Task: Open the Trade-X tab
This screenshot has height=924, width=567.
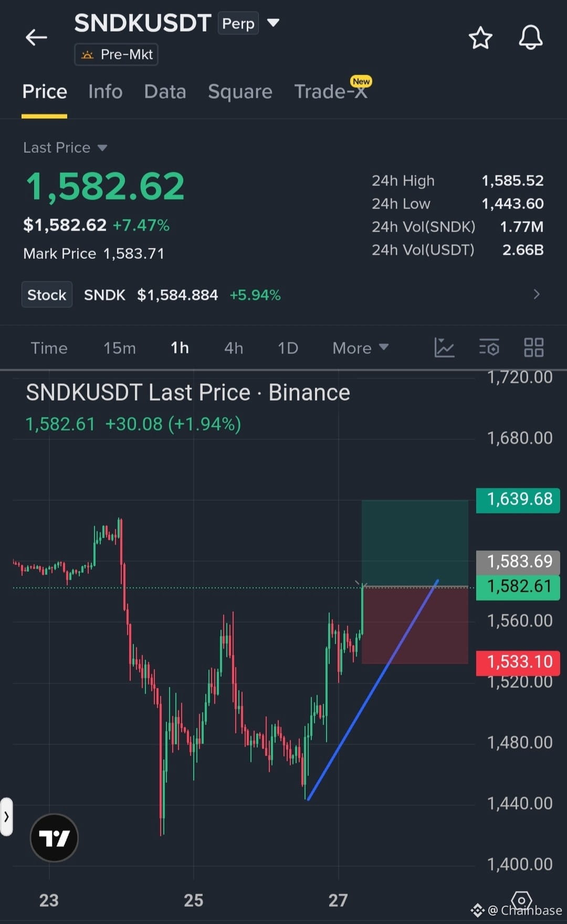Action: 331,92
